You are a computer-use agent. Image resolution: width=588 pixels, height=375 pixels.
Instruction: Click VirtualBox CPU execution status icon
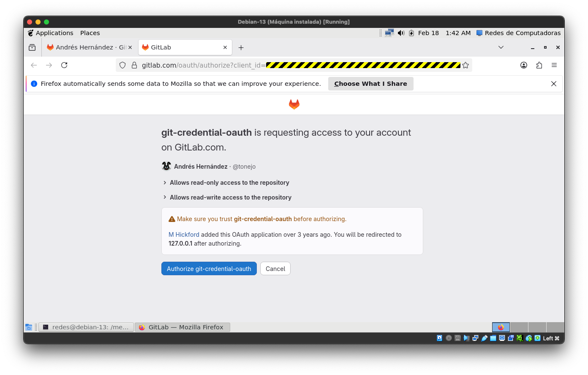click(x=520, y=338)
